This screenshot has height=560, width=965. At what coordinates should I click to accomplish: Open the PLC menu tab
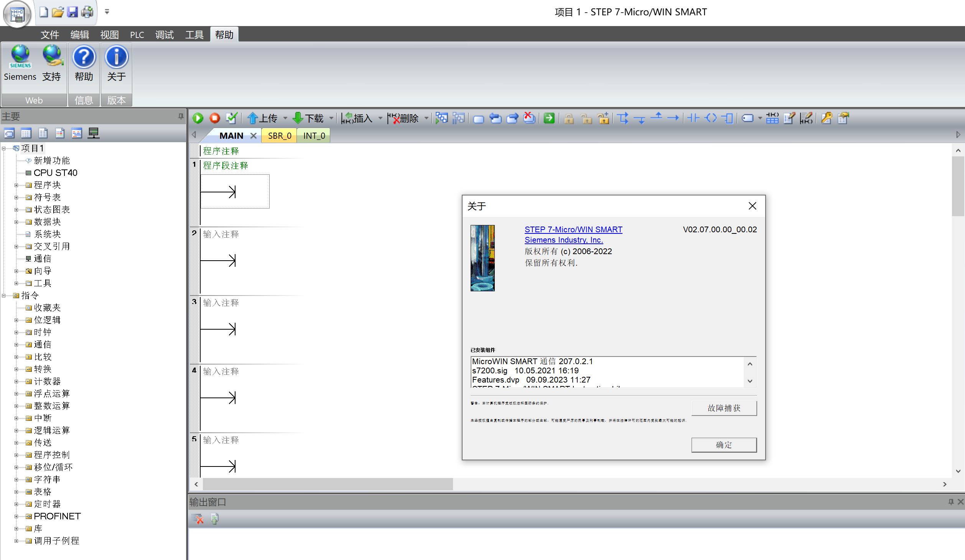click(137, 35)
